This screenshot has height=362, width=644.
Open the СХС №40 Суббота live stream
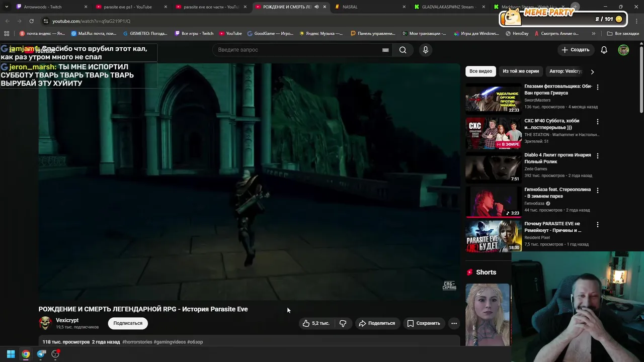click(493, 133)
